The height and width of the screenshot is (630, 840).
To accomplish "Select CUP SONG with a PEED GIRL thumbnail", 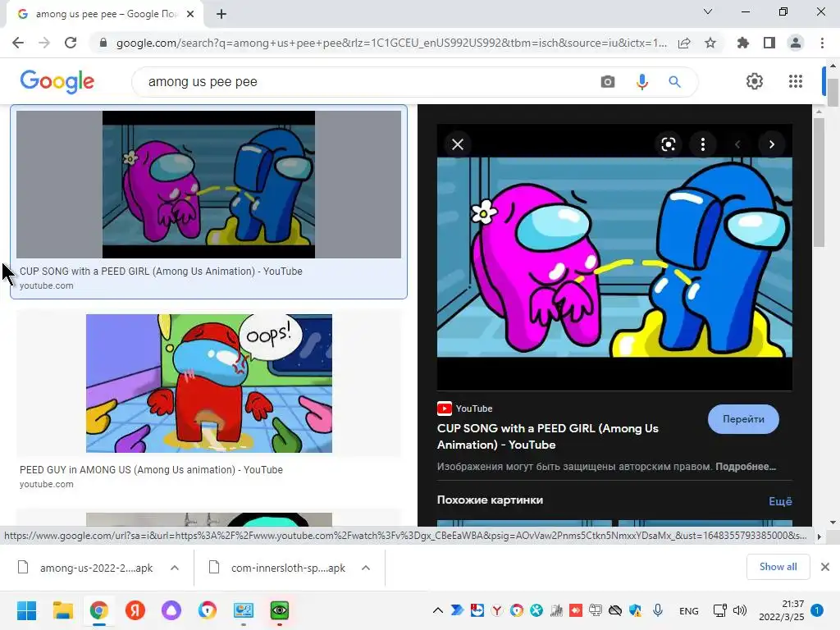I will point(208,185).
